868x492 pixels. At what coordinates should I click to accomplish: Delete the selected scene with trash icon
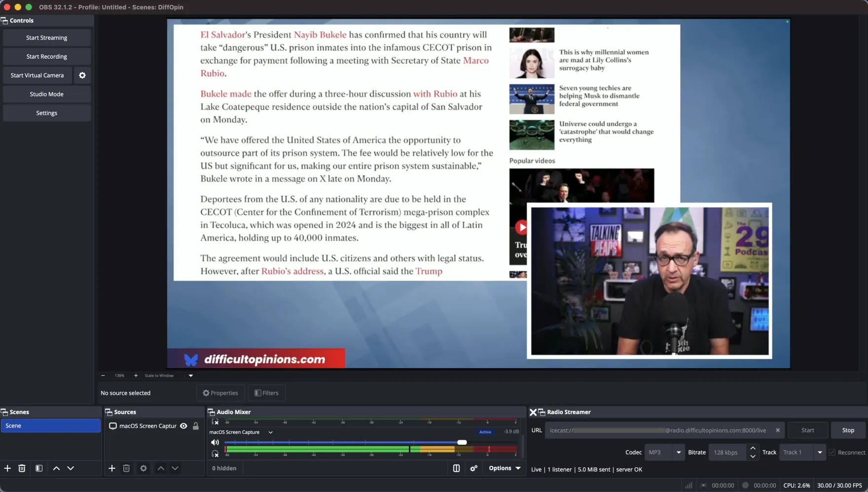click(22, 468)
